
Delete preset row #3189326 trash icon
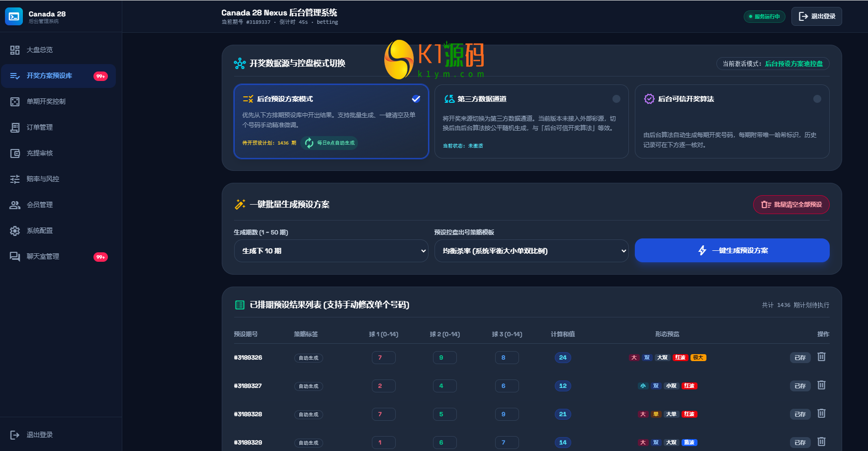821,357
